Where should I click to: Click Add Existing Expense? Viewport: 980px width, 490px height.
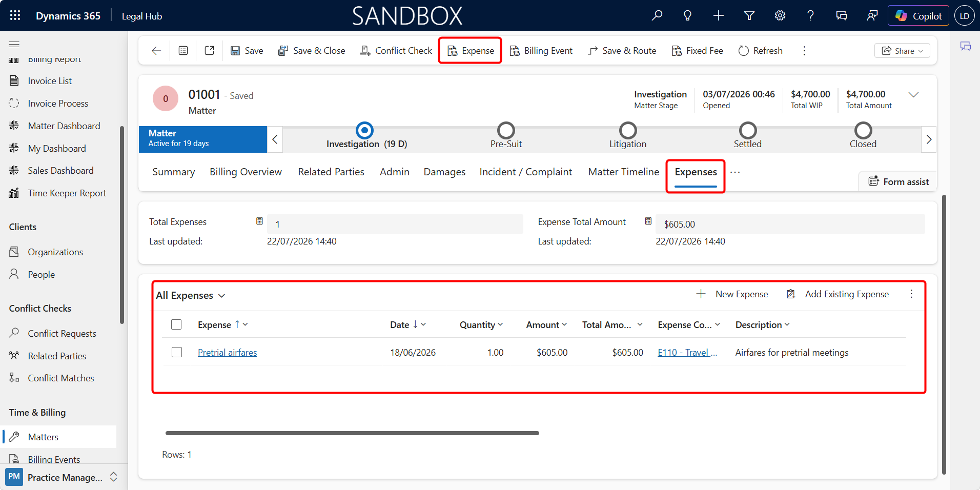click(x=838, y=294)
